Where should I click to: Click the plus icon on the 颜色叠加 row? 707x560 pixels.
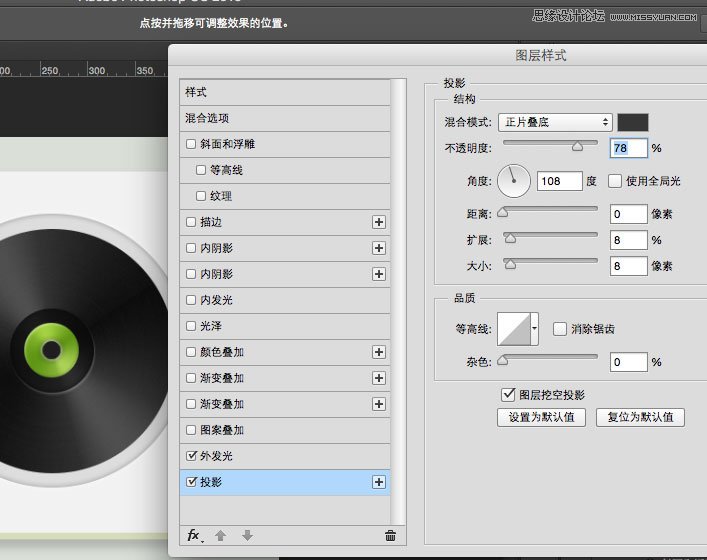379,352
